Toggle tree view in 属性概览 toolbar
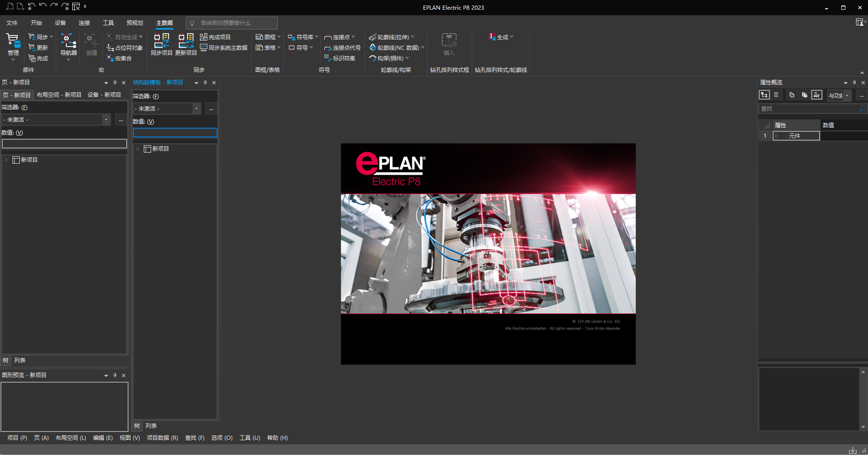Viewport: 868px width, 455px height. (764, 95)
